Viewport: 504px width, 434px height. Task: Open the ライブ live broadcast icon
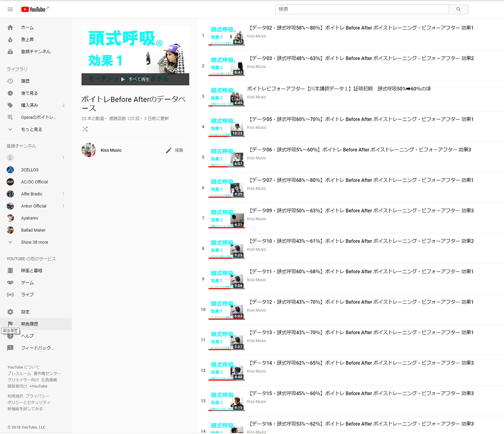tap(10, 294)
